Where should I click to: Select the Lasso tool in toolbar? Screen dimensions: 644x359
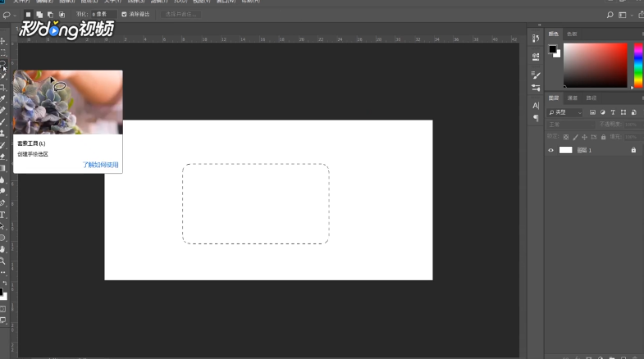point(3,64)
